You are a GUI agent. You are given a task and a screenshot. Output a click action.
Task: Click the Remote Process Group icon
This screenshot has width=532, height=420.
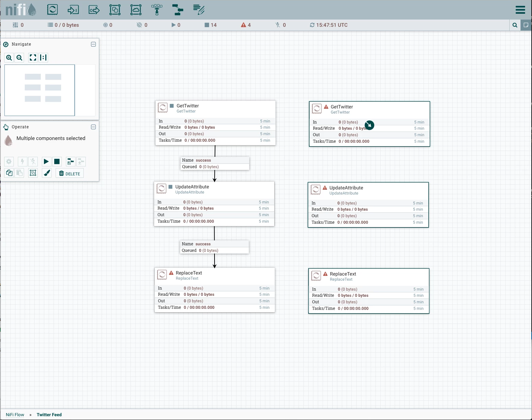136,10
